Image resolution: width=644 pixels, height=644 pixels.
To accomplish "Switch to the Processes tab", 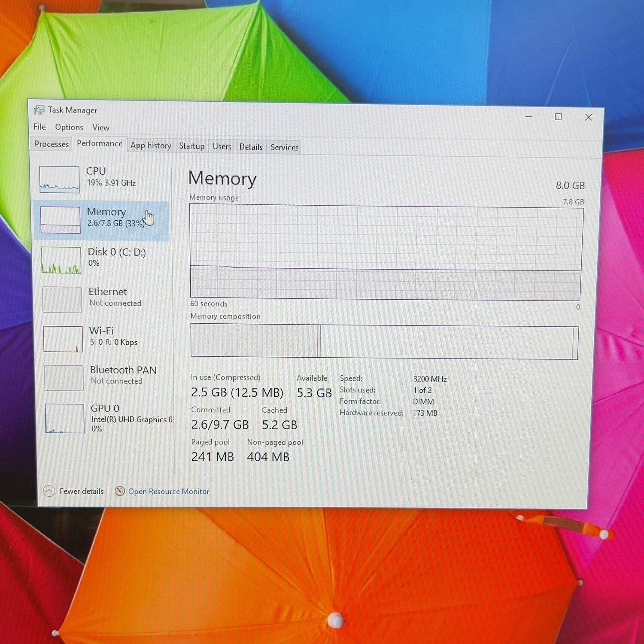I will click(x=52, y=144).
